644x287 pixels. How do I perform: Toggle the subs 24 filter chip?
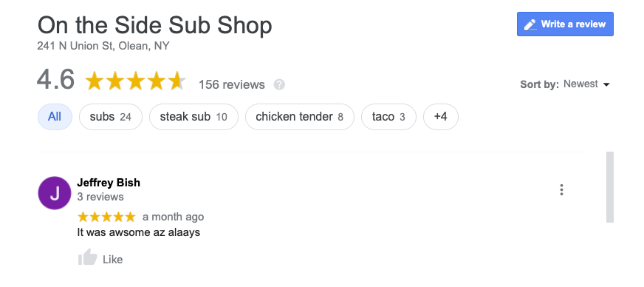[x=111, y=117]
